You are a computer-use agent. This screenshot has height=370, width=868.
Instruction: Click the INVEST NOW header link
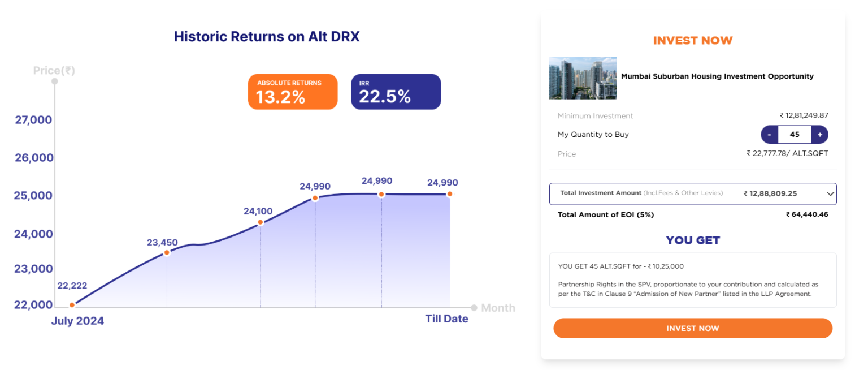click(693, 40)
